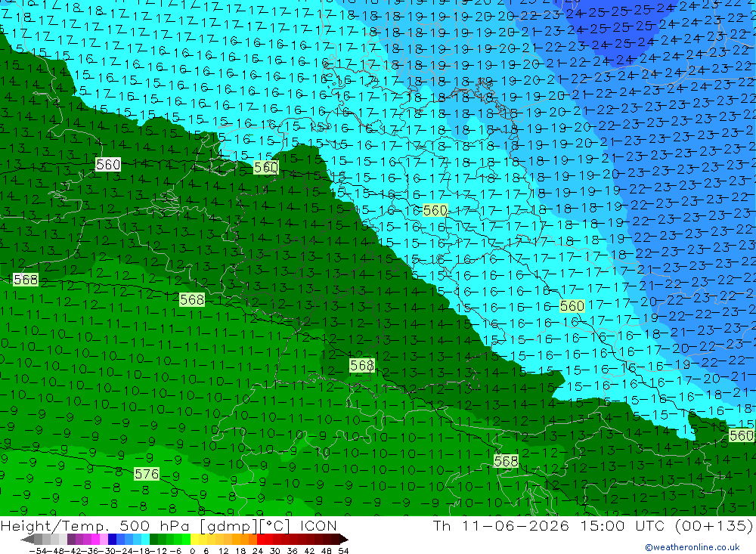
Task: Click the '0' legend scale value
Action: click(x=192, y=551)
